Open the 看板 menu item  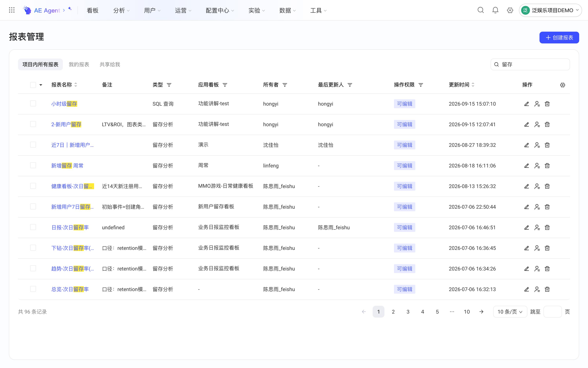[93, 10]
